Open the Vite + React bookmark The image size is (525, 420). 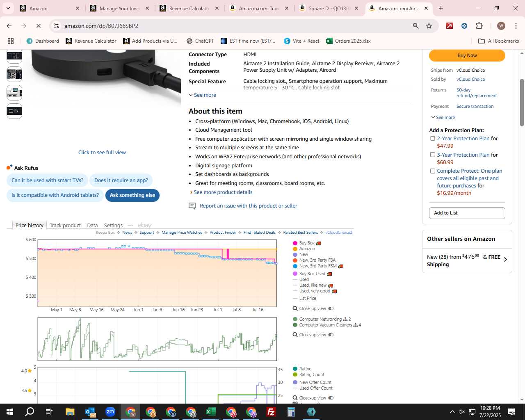[301, 41]
